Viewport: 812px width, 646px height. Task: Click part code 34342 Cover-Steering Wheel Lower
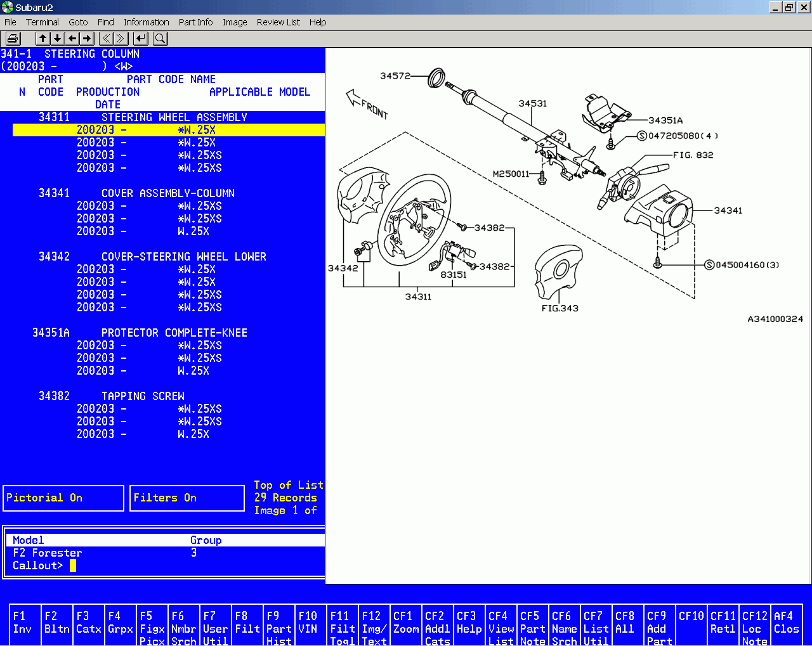(x=152, y=257)
